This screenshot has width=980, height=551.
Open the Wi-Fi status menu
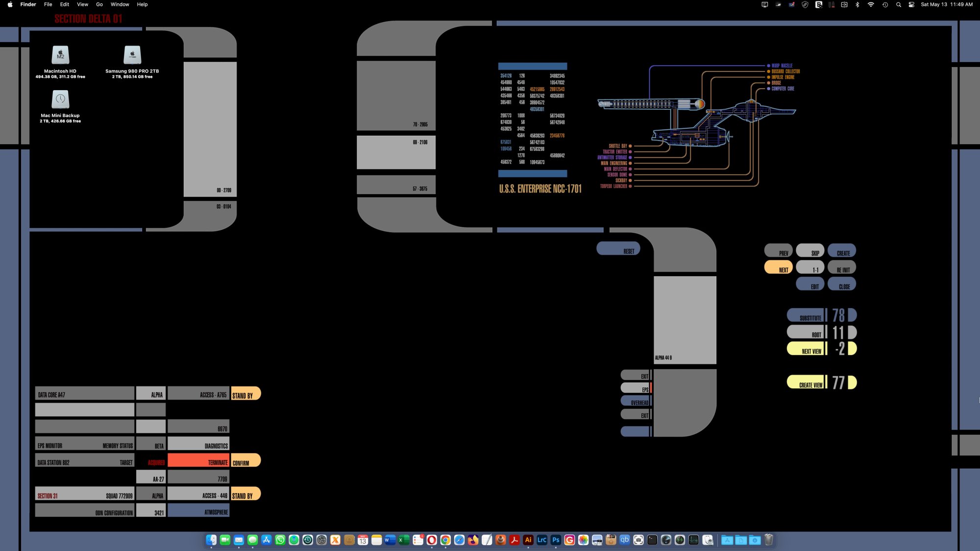(x=871, y=4)
